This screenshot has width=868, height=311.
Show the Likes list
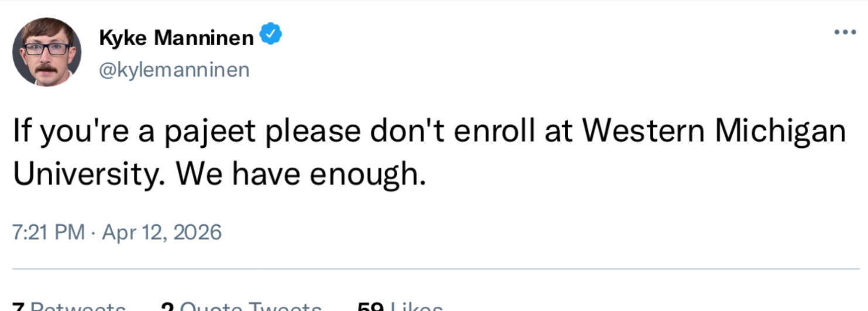(x=416, y=306)
